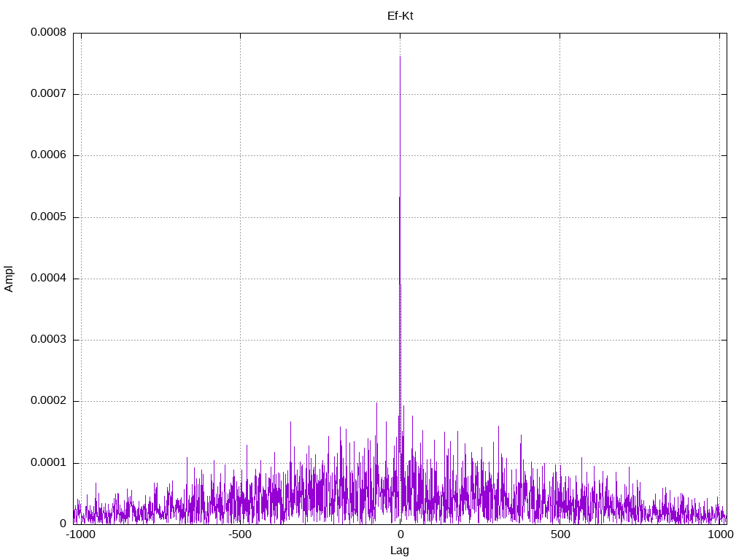Click the 0.0007 y-axis tick label
The image size is (747, 560).
click(x=48, y=93)
